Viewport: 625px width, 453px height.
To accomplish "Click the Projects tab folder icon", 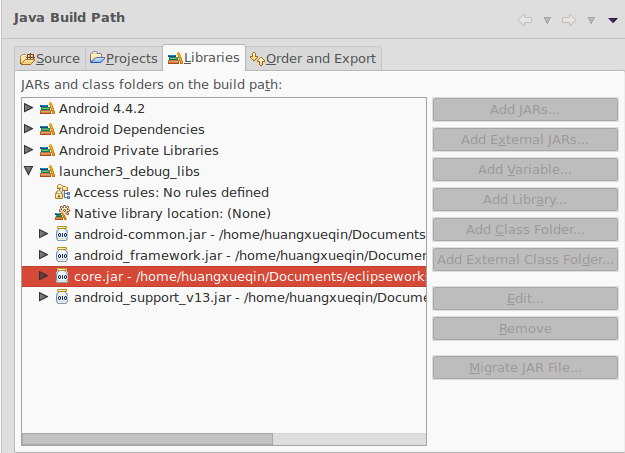I will [97, 58].
